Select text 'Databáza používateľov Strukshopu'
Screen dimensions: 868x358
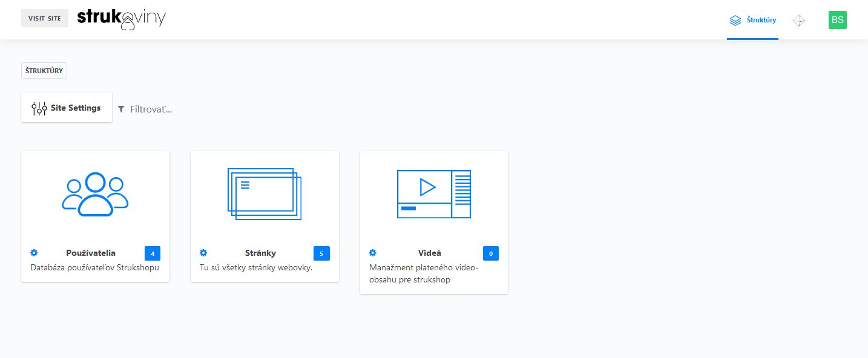pyautogui.click(x=95, y=267)
